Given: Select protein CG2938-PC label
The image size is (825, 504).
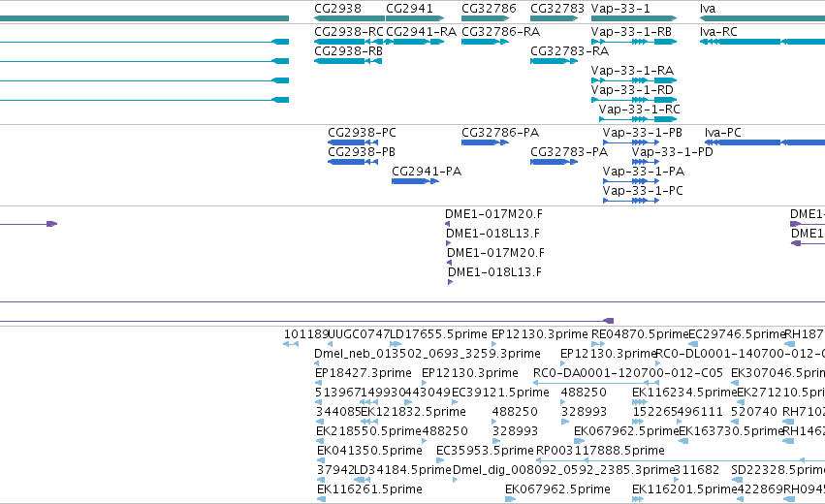Looking at the screenshot, I should 362,133.
